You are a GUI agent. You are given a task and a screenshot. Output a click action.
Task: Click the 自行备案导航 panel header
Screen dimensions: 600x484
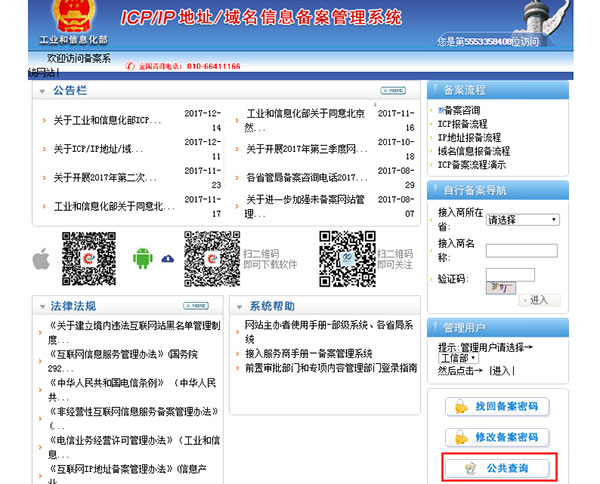tap(498, 191)
